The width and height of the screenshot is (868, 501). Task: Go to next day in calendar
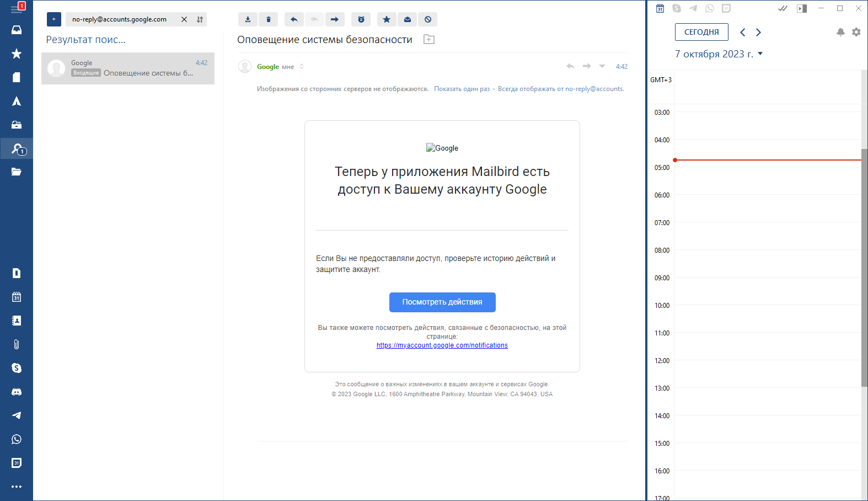[x=758, y=32]
